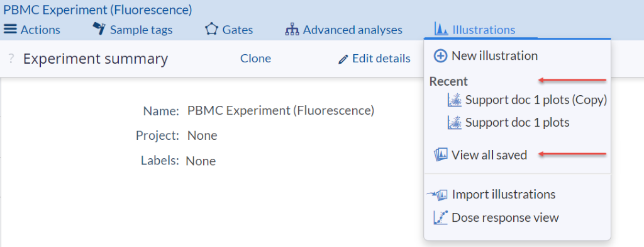Click the Dose response curve icon

coord(440,218)
